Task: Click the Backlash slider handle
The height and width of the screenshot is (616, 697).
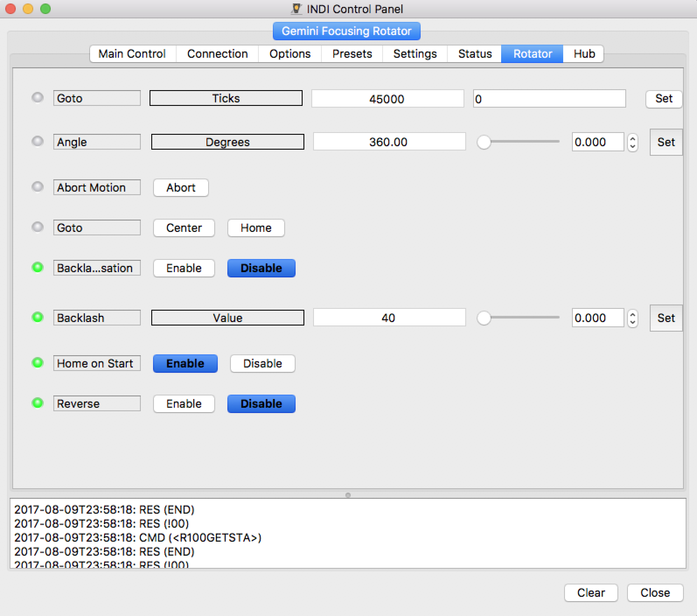Action: (x=484, y=318)
